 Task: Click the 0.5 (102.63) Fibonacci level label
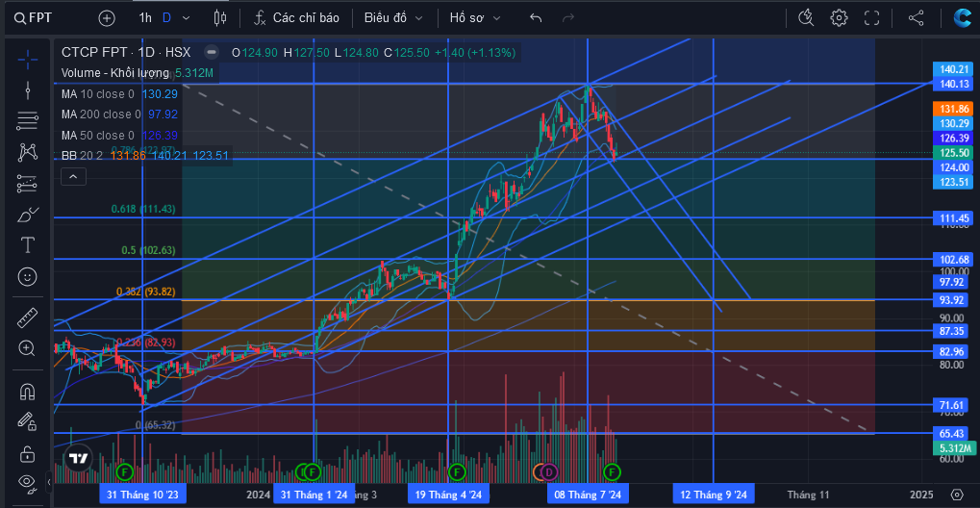click(x=148, y=250)
